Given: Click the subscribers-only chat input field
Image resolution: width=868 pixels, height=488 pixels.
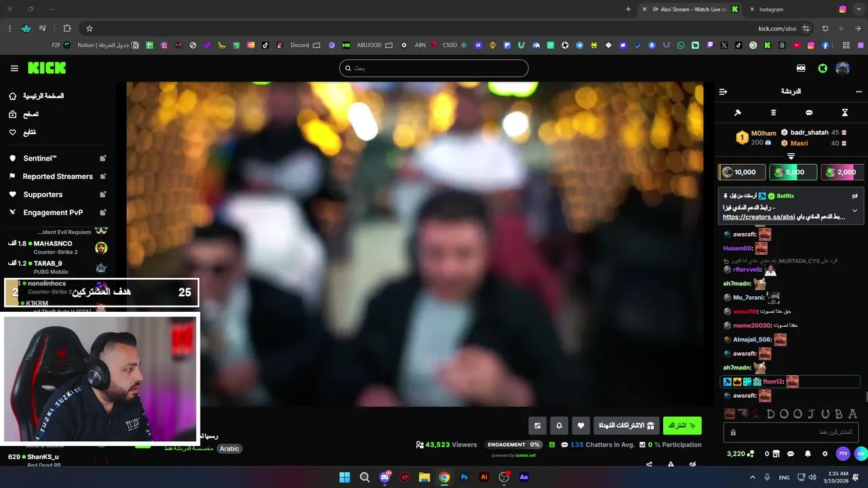Looking at the screenshot, I should tap(791, 432).
